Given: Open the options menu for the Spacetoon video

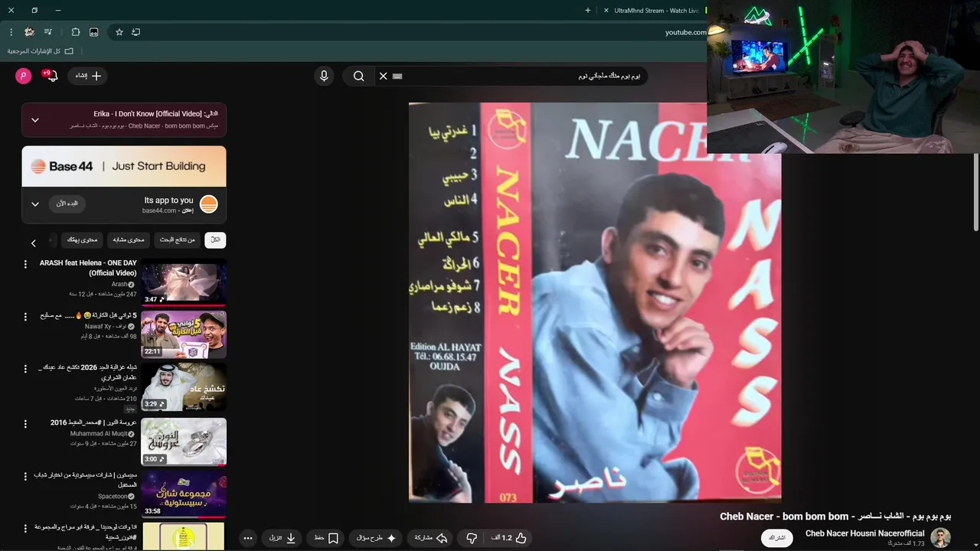Looking at the screenshot, I should [x=25, y=476].
